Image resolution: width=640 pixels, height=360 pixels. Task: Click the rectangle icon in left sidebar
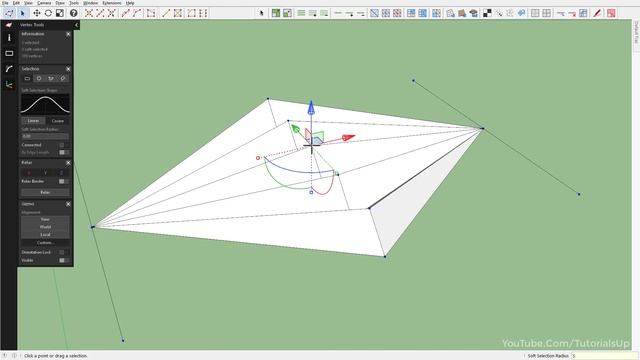(9, 53)
